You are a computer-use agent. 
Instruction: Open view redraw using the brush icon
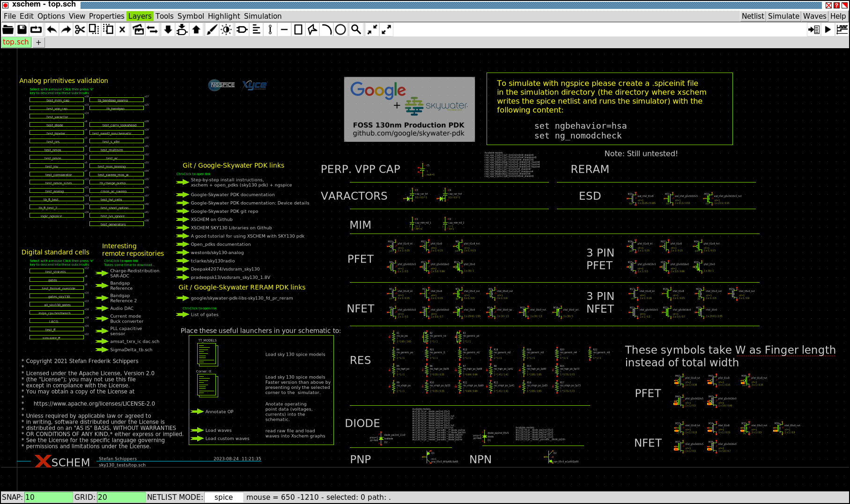[x=212, y=29]
